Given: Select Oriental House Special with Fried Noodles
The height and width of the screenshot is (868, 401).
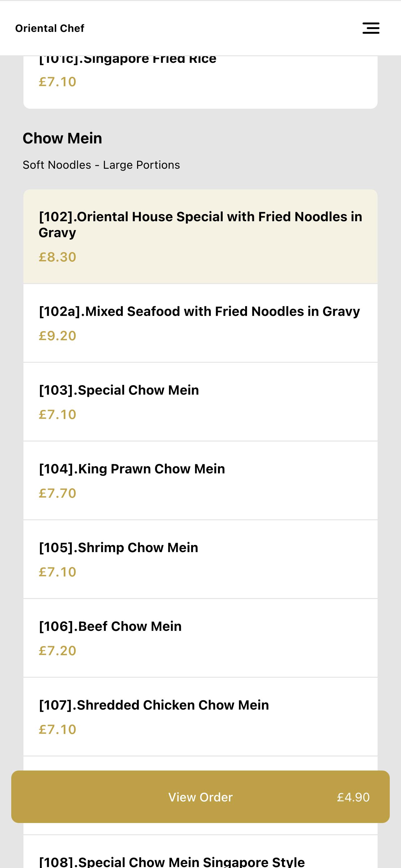Looking at the screenshot, I should [200, 236].
